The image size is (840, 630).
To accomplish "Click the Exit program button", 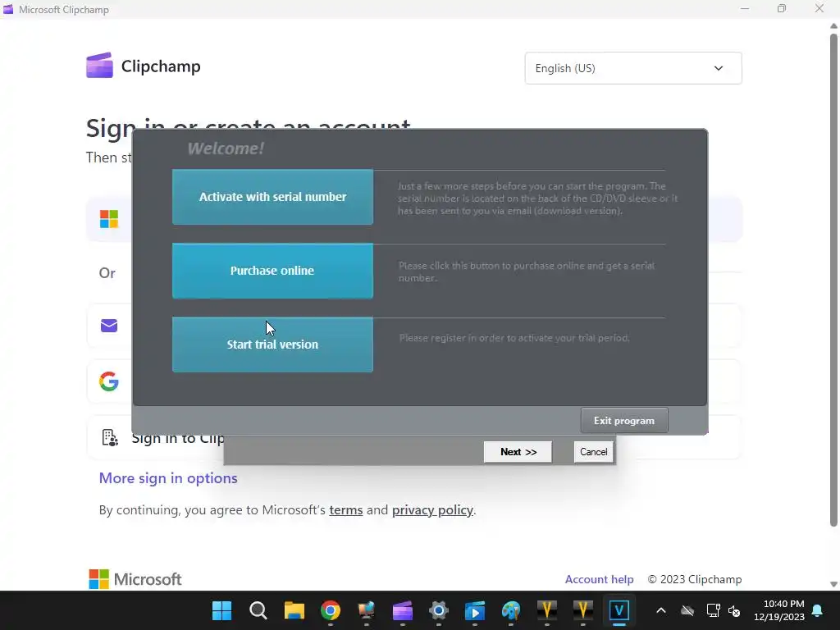I will click(x=624, y=421).
